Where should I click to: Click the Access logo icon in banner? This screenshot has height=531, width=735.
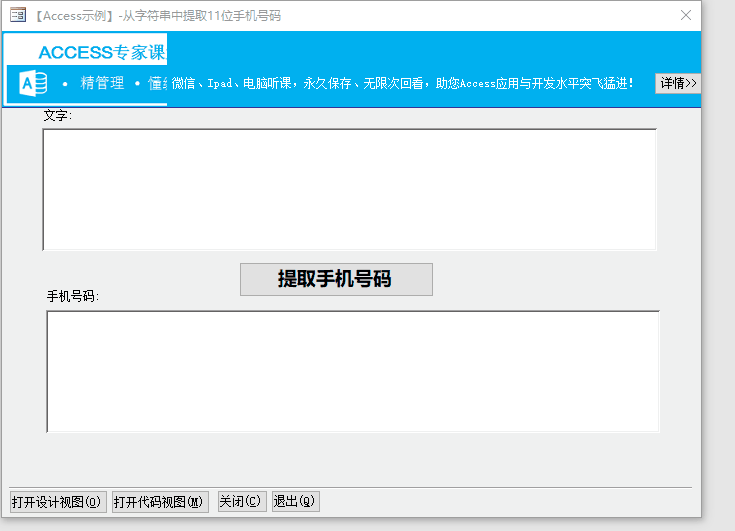tap(33, 83)
